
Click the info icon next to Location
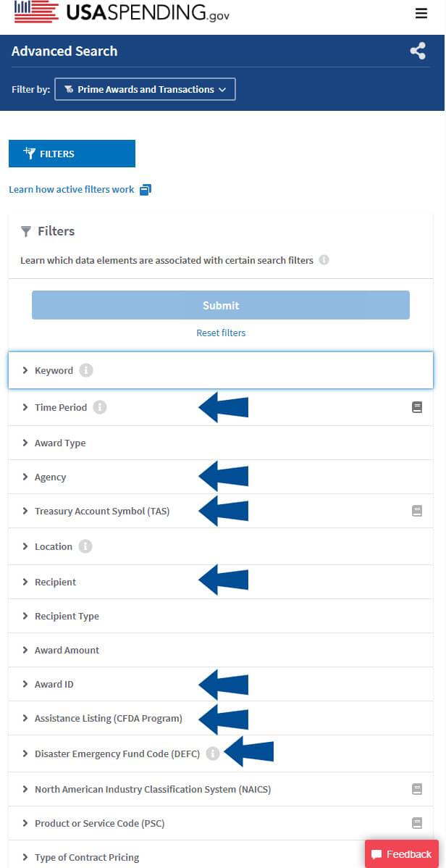coord(85,546)
